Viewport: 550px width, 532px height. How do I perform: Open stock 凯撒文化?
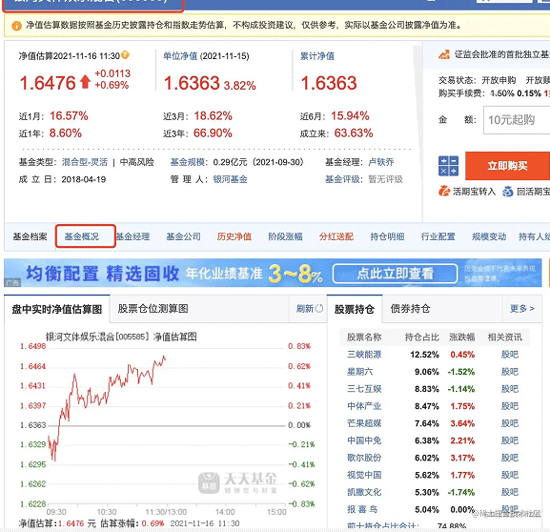coord(364,492)
